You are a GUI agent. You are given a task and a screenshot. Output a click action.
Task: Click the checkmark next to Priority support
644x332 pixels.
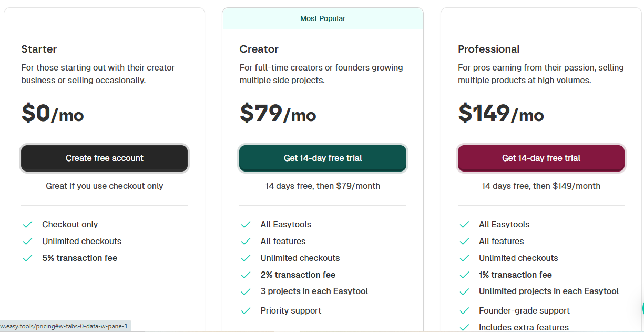point(246,310)
